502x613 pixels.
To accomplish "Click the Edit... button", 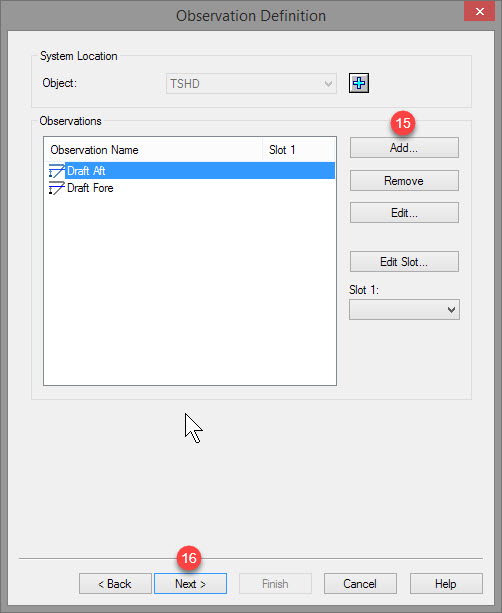I will coord(404,213).
